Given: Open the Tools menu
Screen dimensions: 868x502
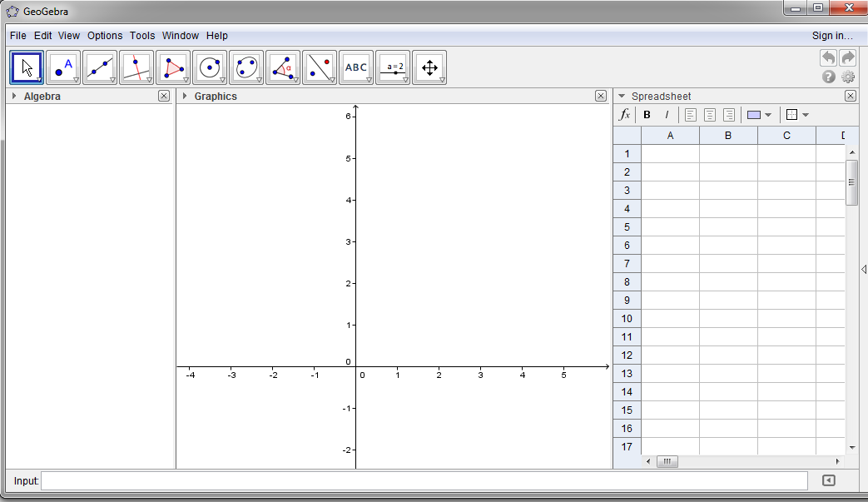Looking at the screenshot, I should click(x=142, y=36).
